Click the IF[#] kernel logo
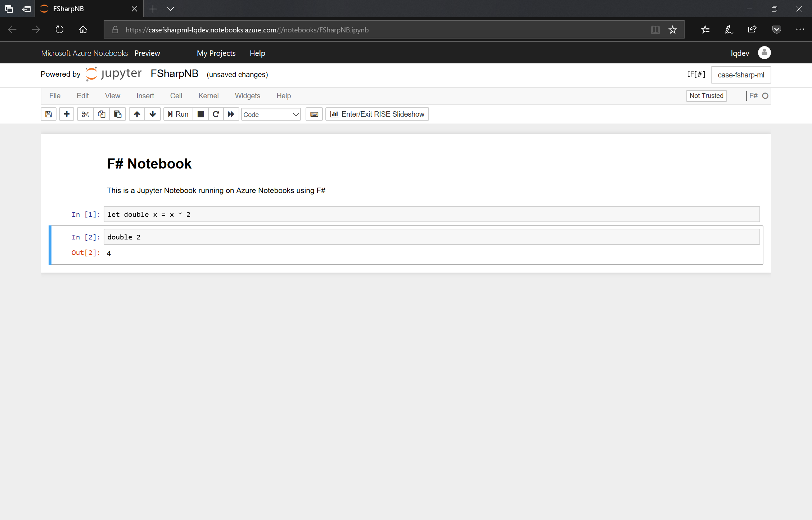The width and height of the screenshot is (812, 520). click(x=696, y=74)
